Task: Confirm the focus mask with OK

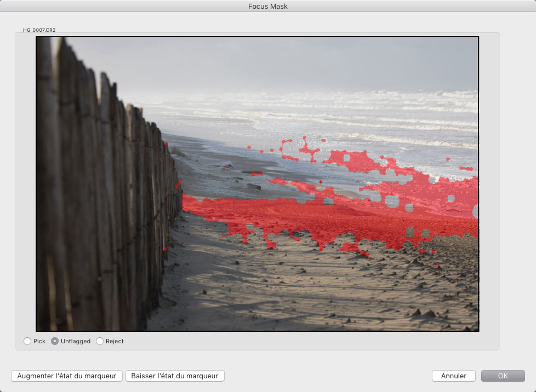Action: pyautogui.click(x=503, y=376)
